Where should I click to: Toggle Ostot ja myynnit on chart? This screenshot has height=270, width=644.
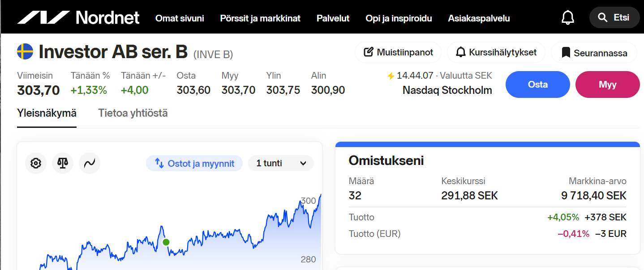[194, 164]
